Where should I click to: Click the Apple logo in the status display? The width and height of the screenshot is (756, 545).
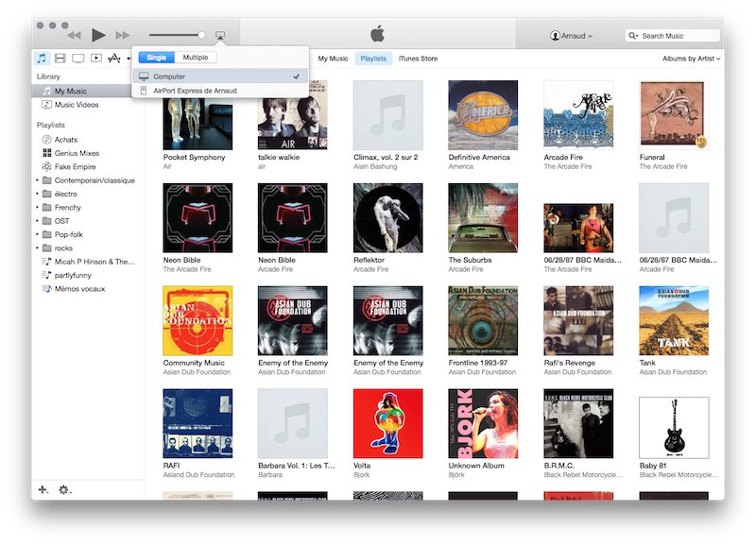click(377, 34)
